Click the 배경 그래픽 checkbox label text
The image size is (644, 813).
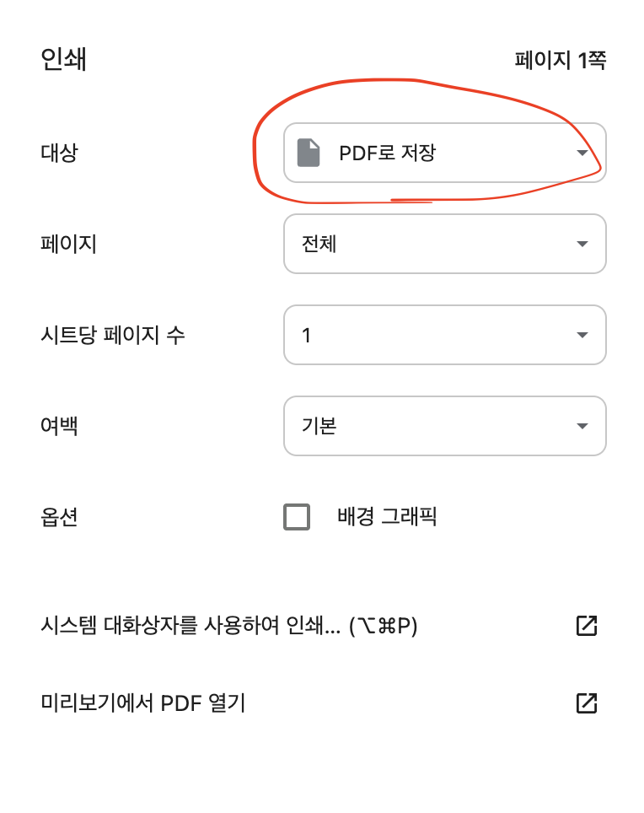(387, 517)
